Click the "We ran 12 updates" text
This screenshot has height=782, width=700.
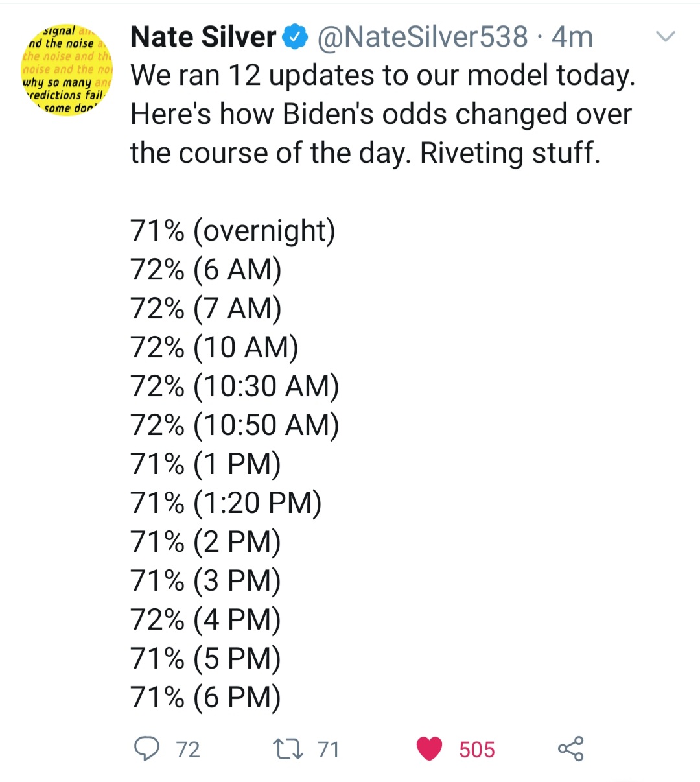382,76
